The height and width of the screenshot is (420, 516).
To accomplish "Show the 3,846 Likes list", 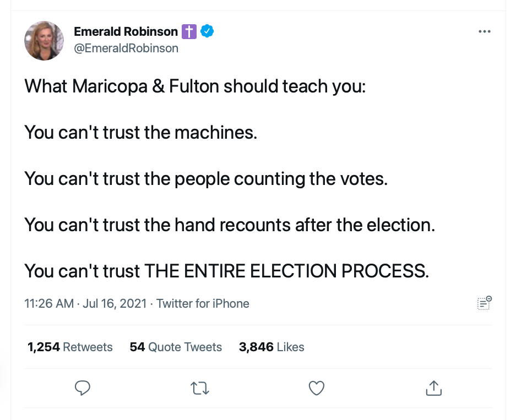I will click(x=271, y=347).
